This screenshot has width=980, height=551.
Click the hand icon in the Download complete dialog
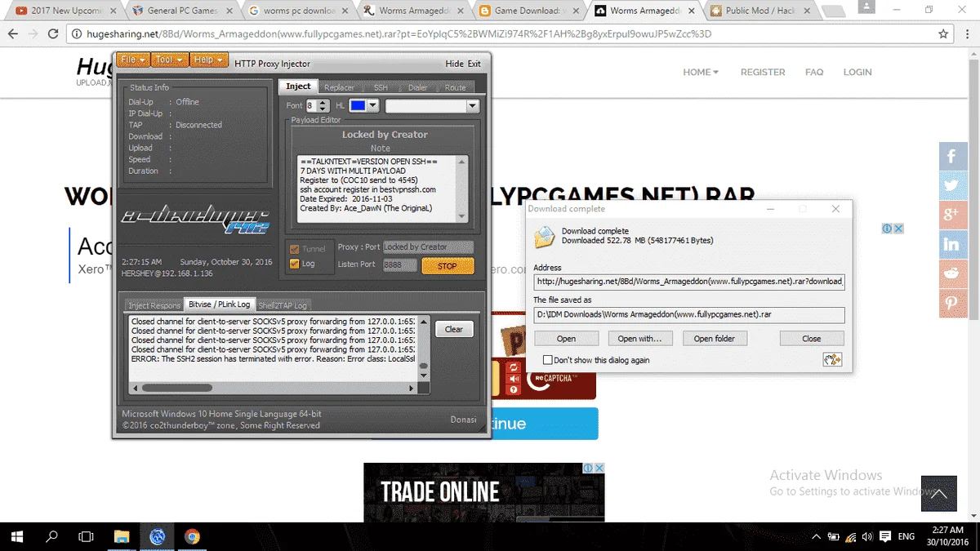tap(832, 360)
